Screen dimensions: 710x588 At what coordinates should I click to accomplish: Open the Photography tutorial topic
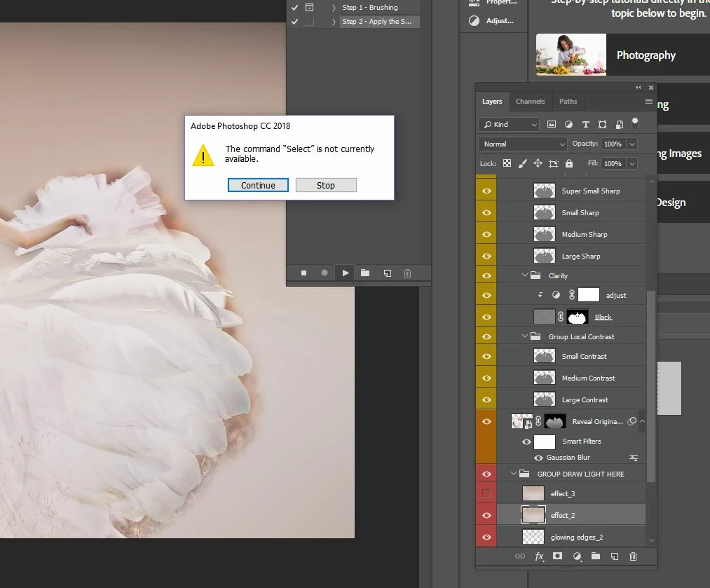[x=622, y=55]
